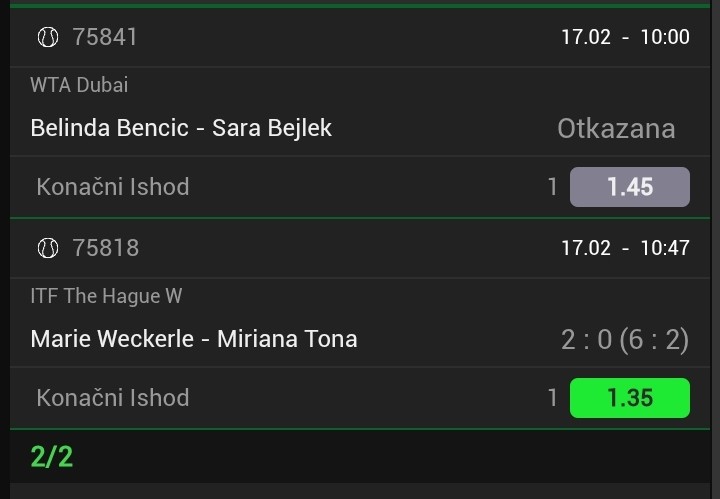Image resolution: width=720 pixels, height=499 pixels.
Task: Click the WTA Dubai tournament label
Action: [x=79, y=85]
